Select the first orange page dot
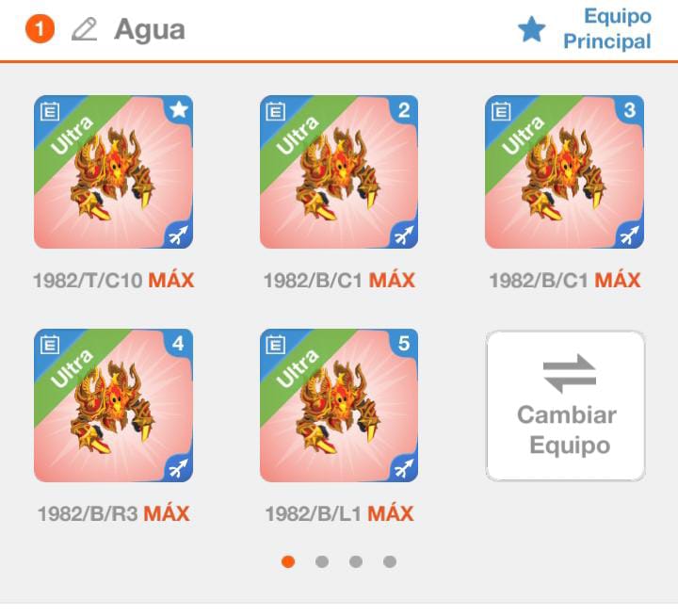The image size is (678, 616). click(x=288, y=561)
